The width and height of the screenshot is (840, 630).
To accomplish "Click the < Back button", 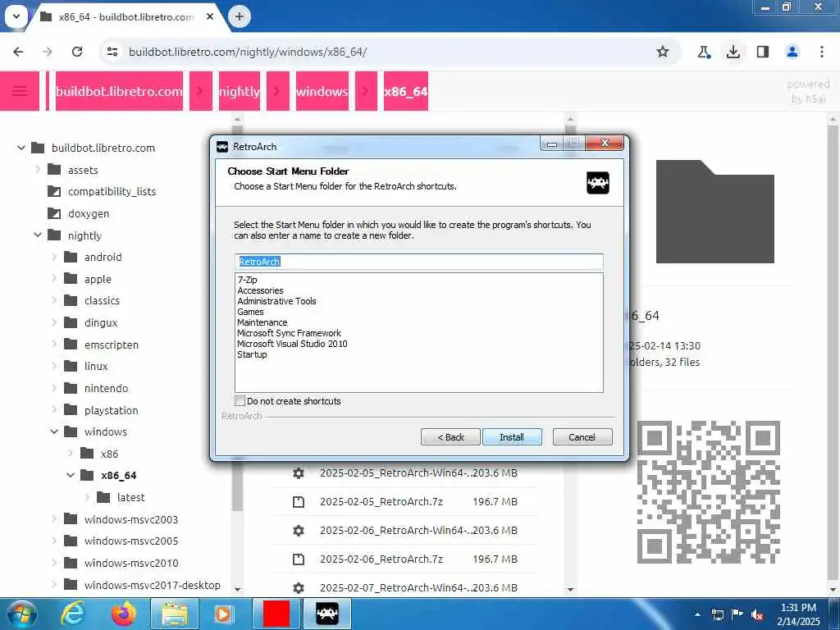I will click(450, 437).
